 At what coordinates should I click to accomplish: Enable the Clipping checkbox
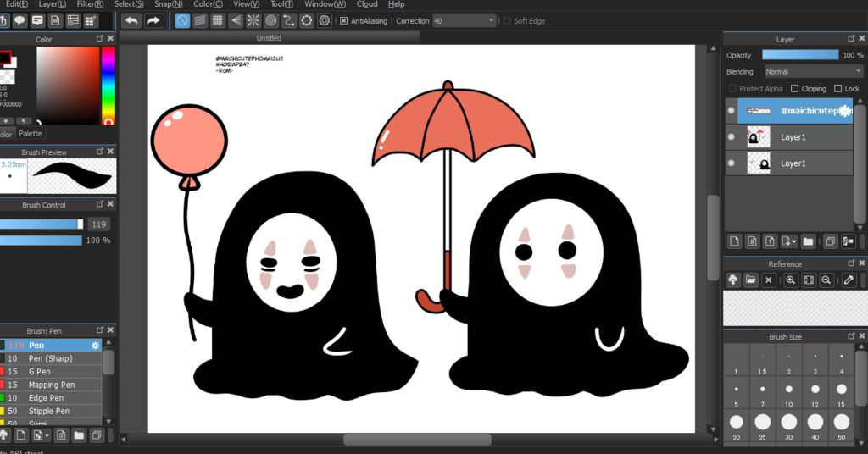coord(794,88)
